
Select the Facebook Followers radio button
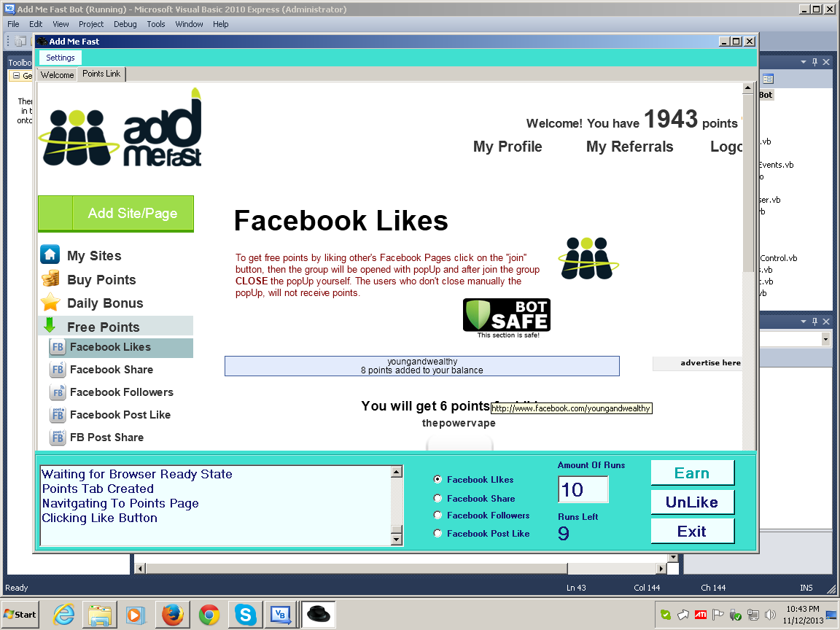[x=437, y=515]
